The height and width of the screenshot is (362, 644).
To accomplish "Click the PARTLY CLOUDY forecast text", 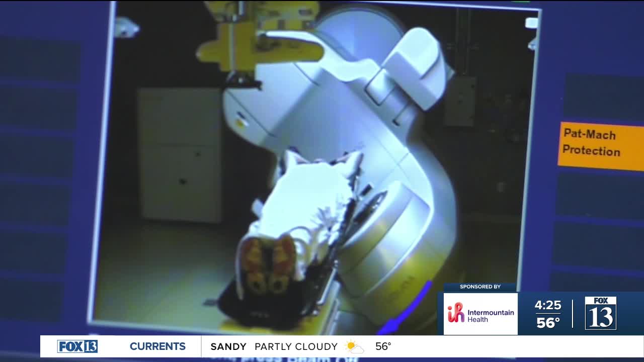I will point(296,346).
